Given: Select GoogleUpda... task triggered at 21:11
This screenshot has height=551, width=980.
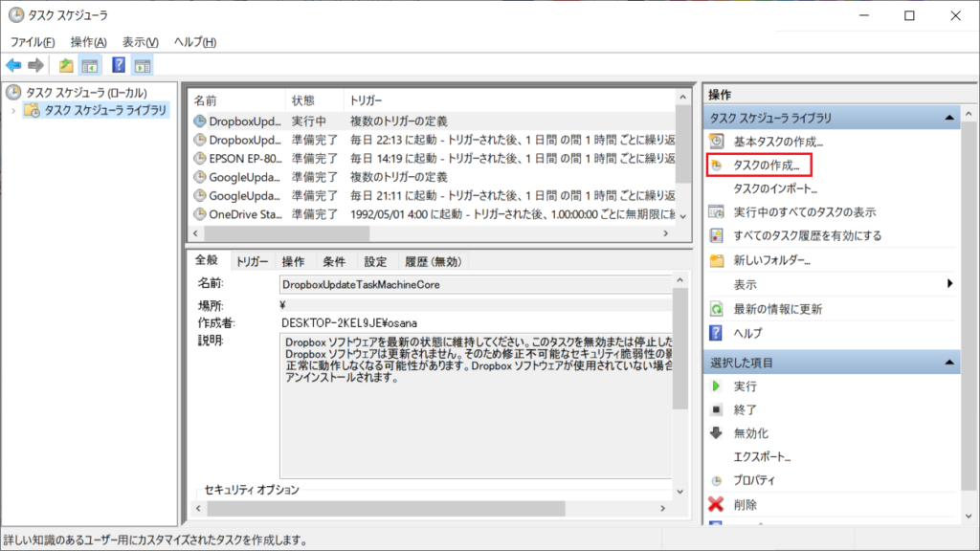Looking at the screenshot, I should pos(433,195).
